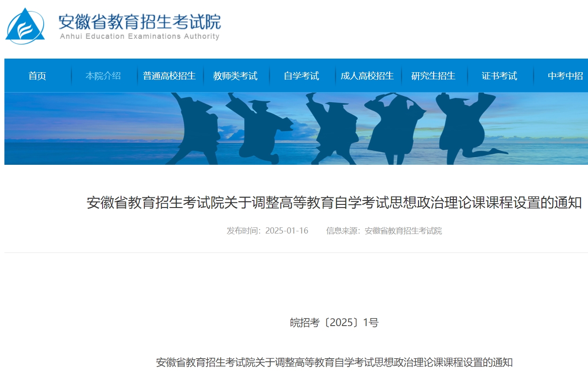The width and height of the screenshot is (588, 371).
Task: Open the 首页 navigation menu item
Action: coord(37,75)
